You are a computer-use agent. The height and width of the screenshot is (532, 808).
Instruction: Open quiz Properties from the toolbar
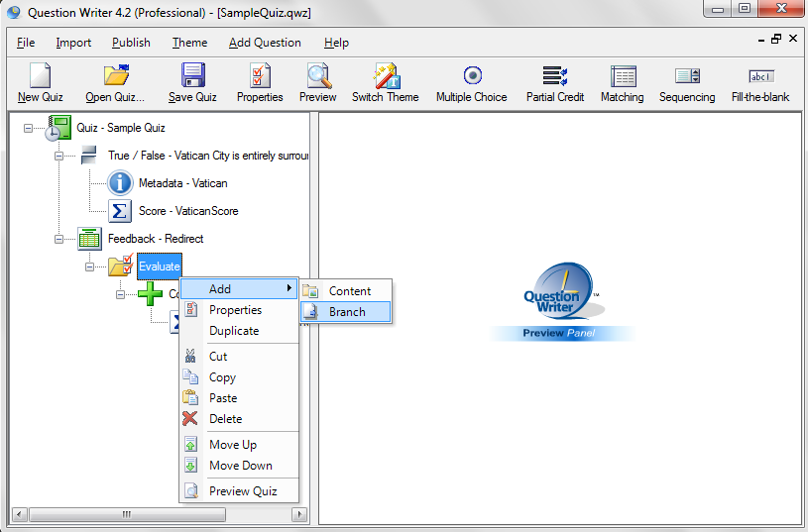click(260, 75)
